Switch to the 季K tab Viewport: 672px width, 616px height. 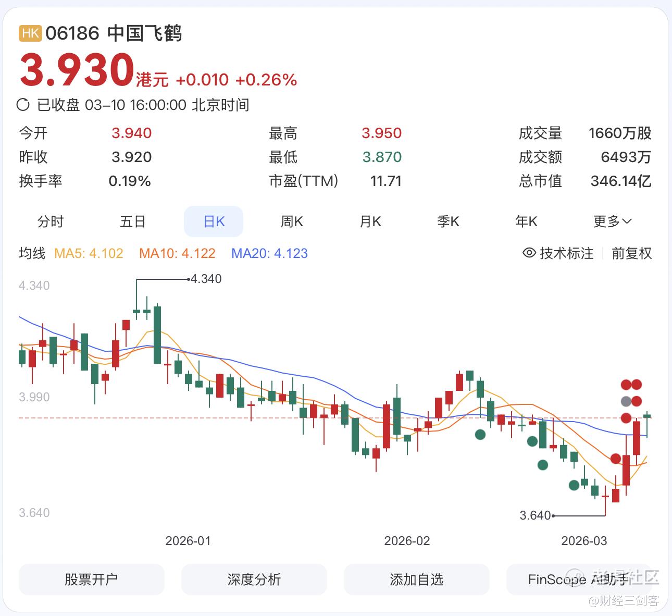pyautogui.click(x=448, y=221)
